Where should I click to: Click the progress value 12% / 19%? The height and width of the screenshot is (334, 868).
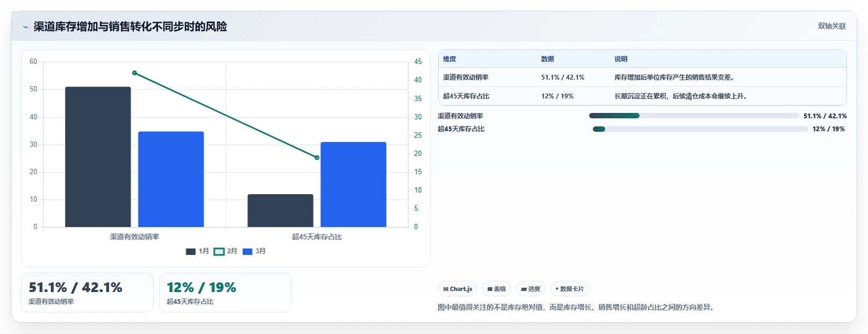(829, 129)
